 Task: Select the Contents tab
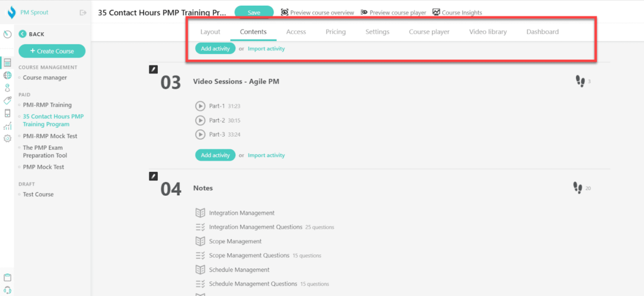253,31
